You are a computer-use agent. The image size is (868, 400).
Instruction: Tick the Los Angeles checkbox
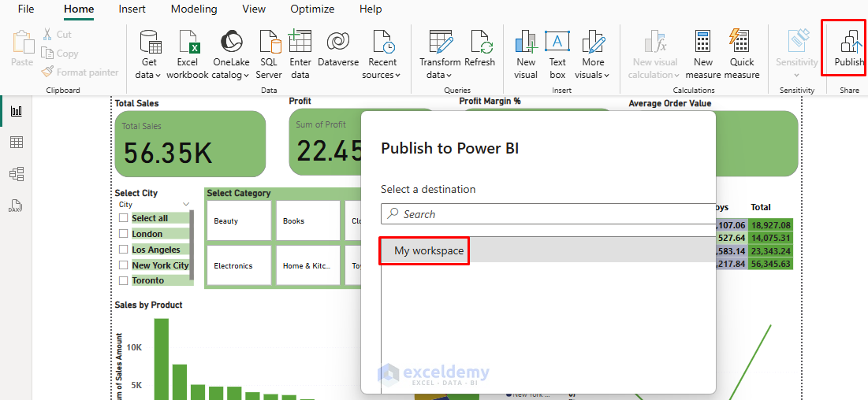click(x=124, y=250)
